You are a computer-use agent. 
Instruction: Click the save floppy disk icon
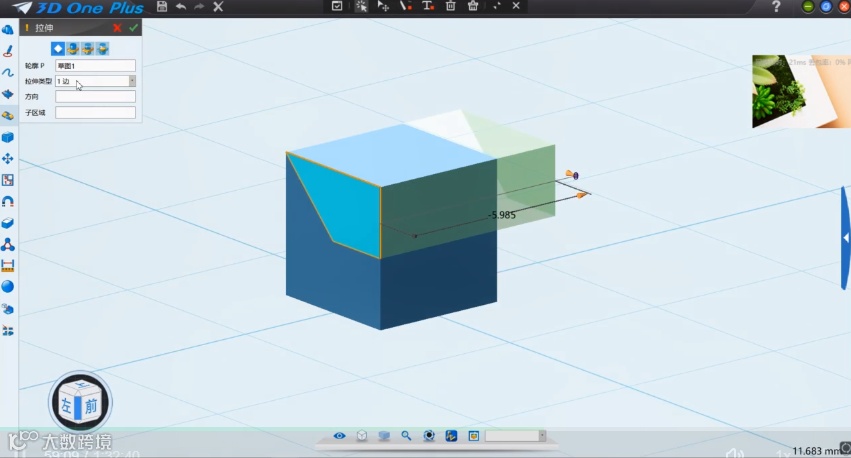click(162, 7)
